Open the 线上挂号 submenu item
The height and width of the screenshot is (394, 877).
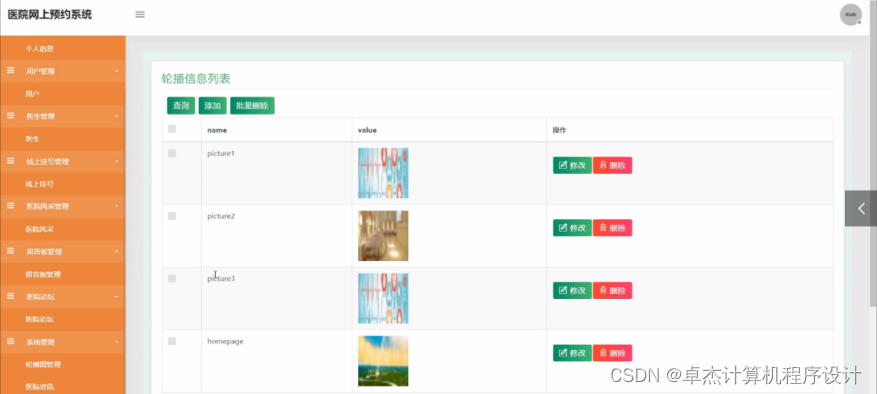click(x=39, y=184)
